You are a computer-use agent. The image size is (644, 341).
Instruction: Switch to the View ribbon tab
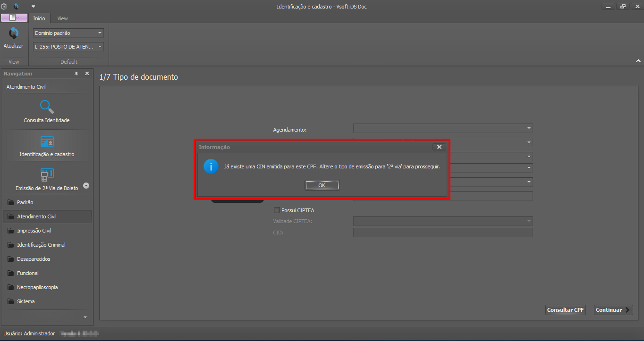[x=62, y=18]
